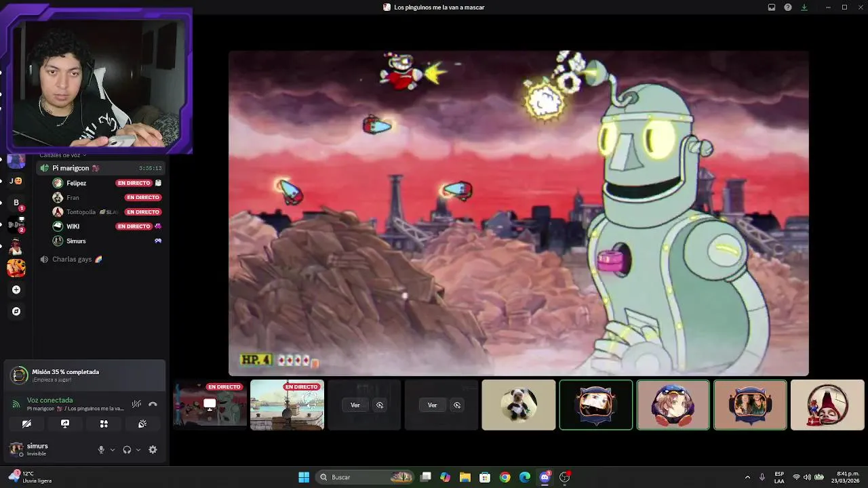
Task: Click the Voz conectada status text
Action: pos(50,400)
